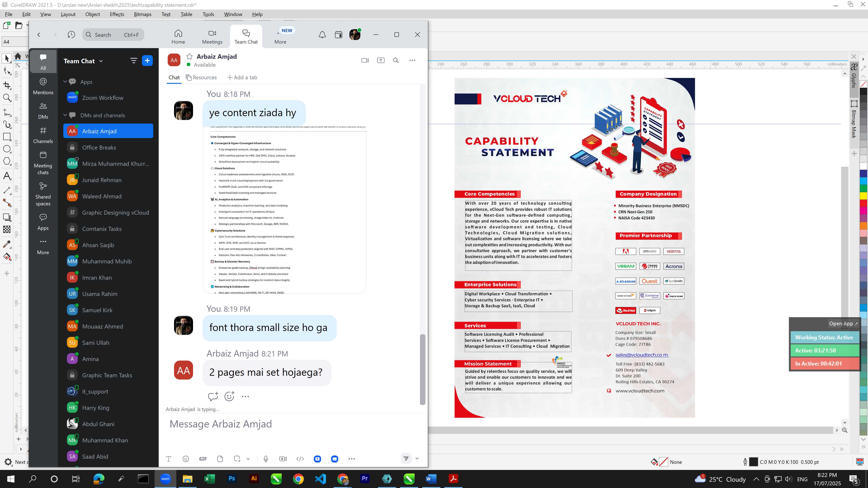Collapse the DMs and channels section

(x=65, y=115)
